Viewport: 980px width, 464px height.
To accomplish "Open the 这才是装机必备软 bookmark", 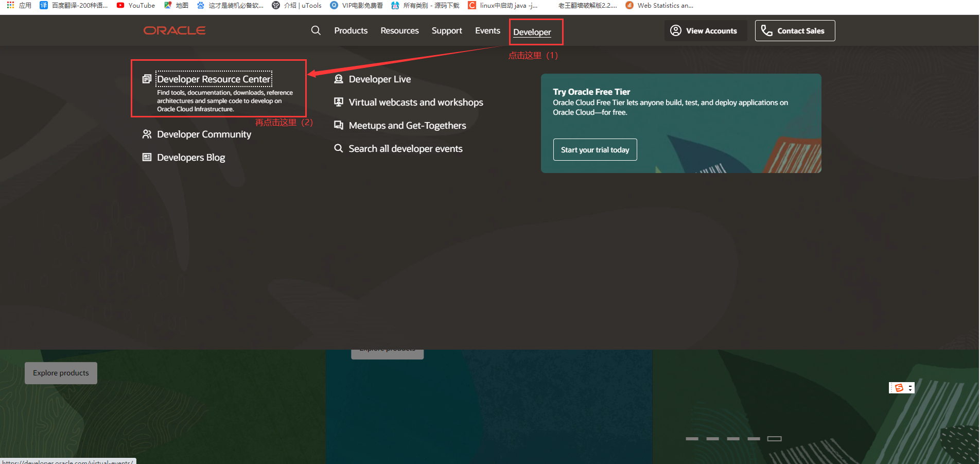I will [x=230, y=5].
